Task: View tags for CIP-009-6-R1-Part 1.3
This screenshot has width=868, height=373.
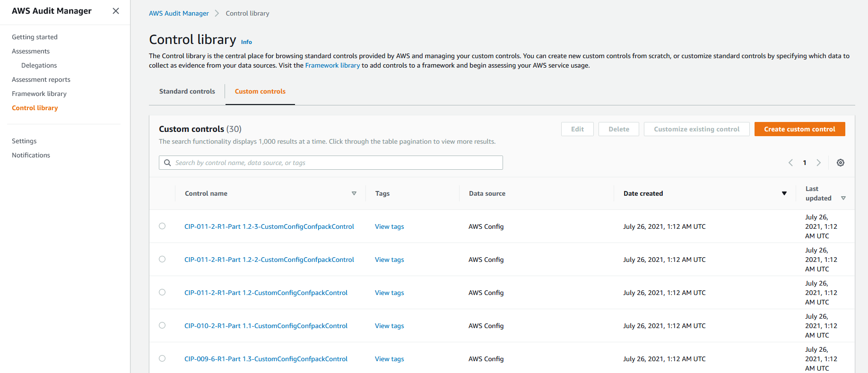Action: pos(390,359)
